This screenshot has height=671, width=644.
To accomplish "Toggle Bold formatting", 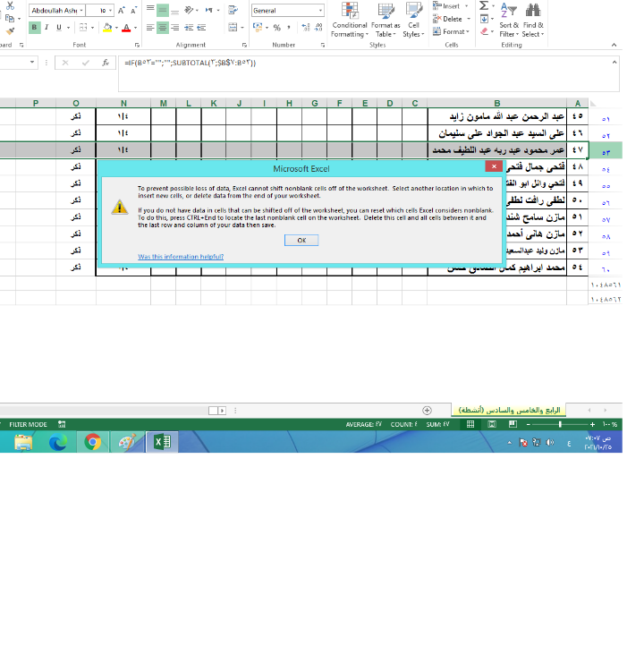I will 34,28.
